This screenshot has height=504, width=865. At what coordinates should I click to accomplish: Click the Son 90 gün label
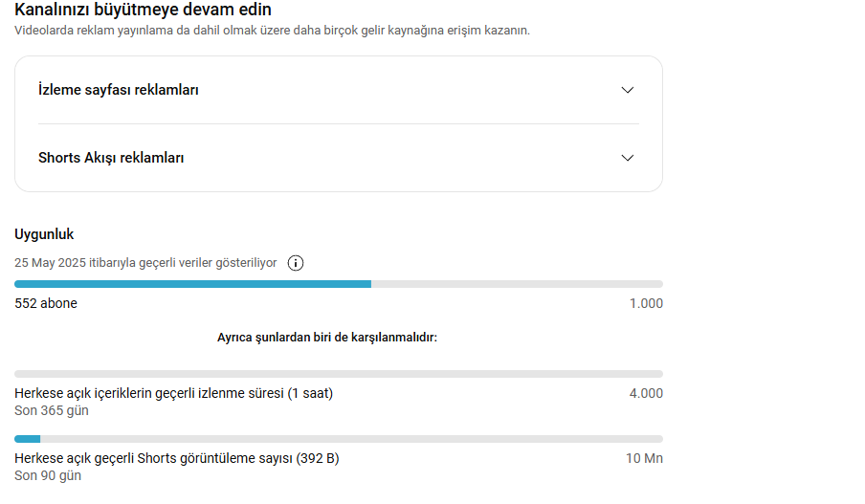pos(48,475)
